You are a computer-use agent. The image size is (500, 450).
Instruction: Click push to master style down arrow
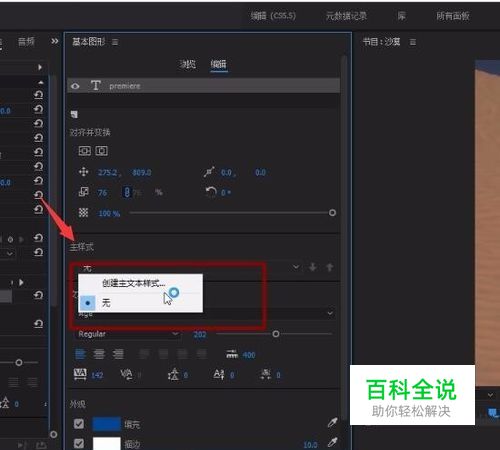(312, 267)
